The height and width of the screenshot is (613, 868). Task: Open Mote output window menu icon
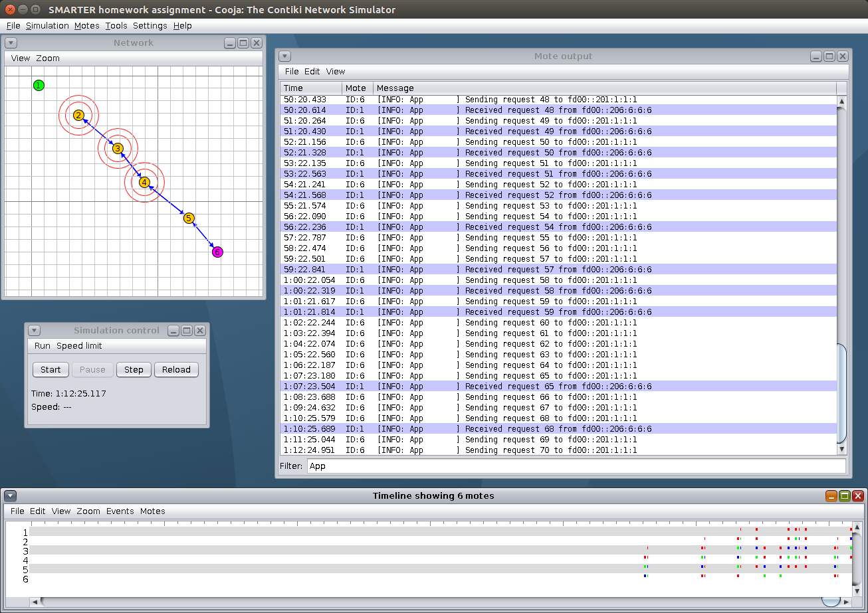click(x=284, y=56)
